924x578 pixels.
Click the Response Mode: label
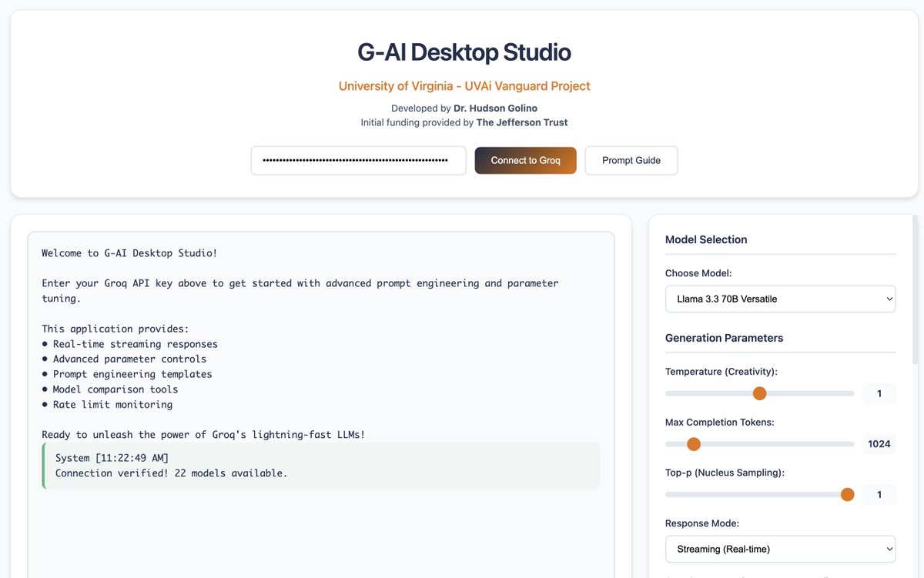(x=702, y=523)
